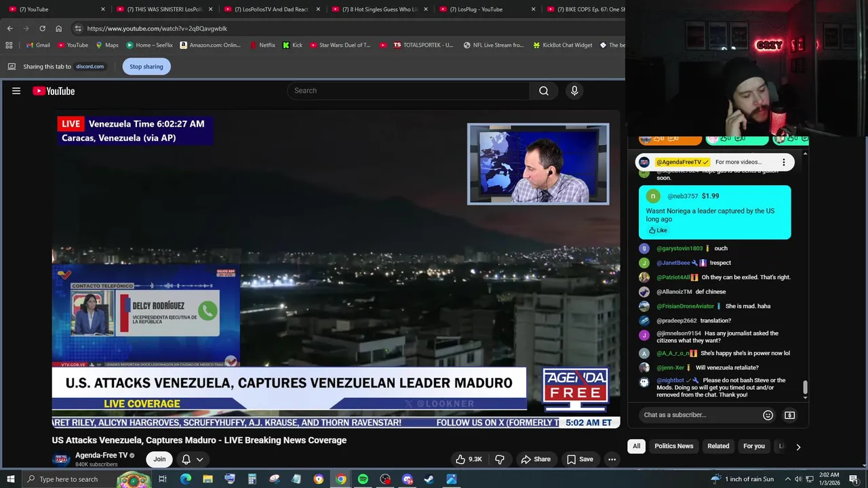Open the browser home page
This screenshot has height=488, width=868.
[x=58, y=28]
